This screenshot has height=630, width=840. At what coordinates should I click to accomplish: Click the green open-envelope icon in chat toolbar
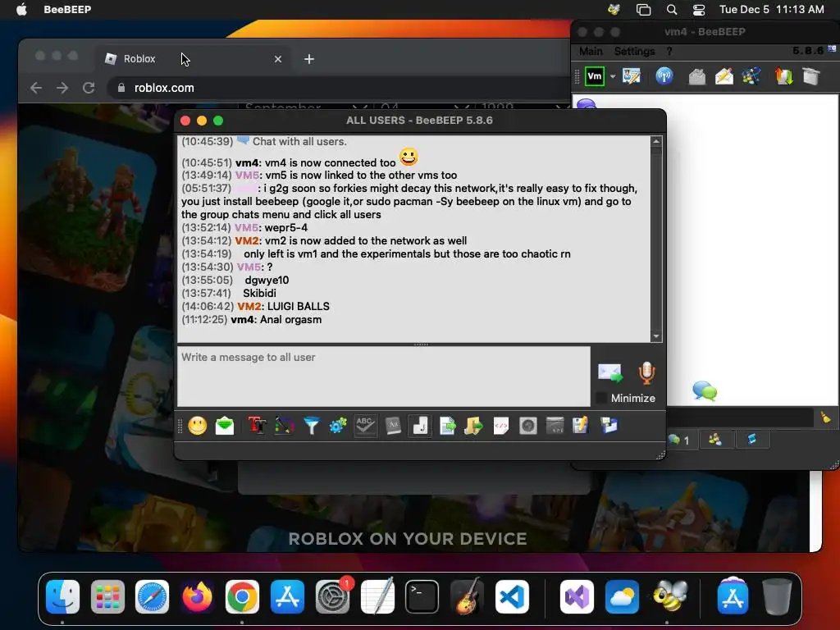225,426
